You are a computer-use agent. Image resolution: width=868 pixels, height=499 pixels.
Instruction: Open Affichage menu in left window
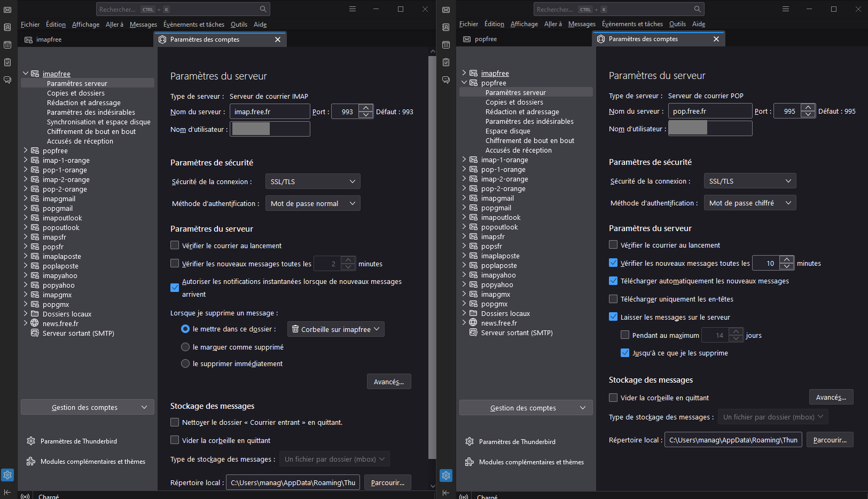[85, 25]
